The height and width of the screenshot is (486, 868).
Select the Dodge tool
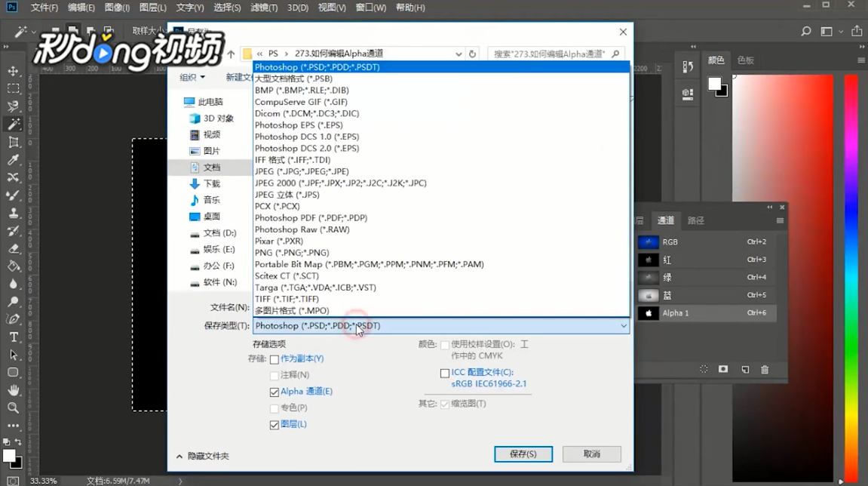[x=14, y=301]
